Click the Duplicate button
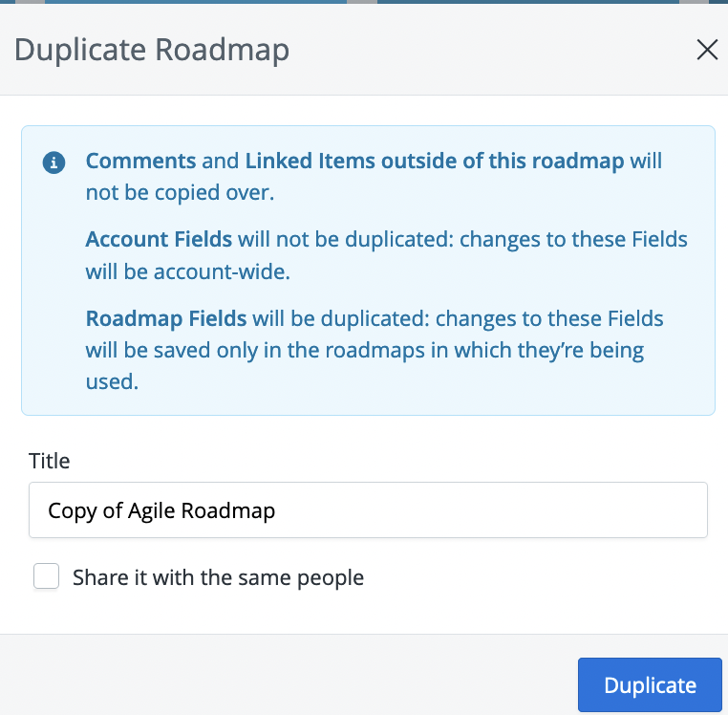 [x=650, y=684]
